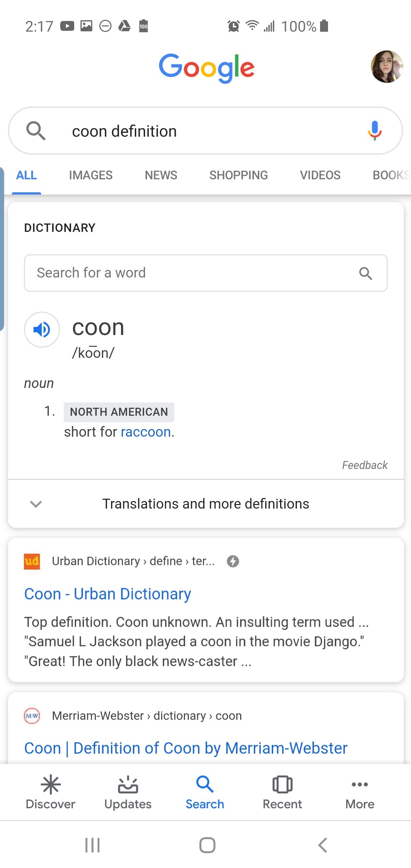
Task: Select the Videos results tab
Action: pos(320,175)
